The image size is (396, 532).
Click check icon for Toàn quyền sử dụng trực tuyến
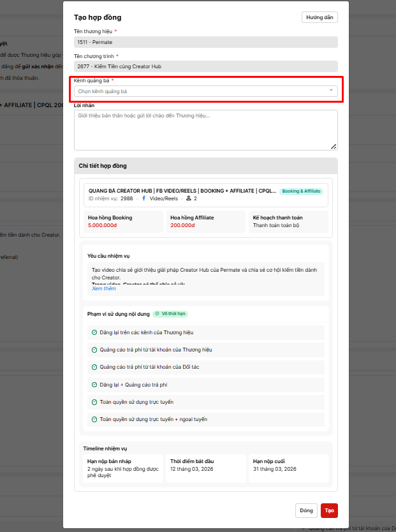point(94,402)
